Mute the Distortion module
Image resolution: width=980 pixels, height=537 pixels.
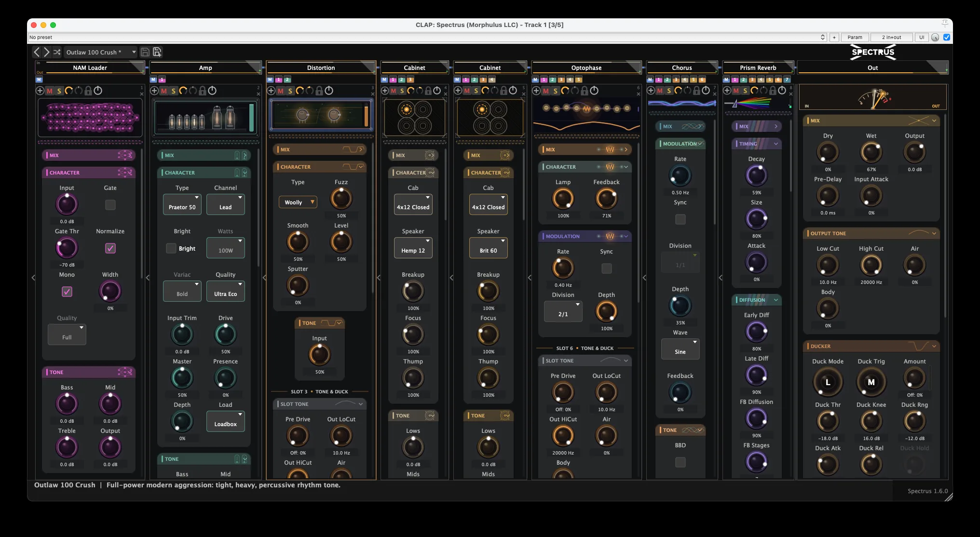(281, 91)
